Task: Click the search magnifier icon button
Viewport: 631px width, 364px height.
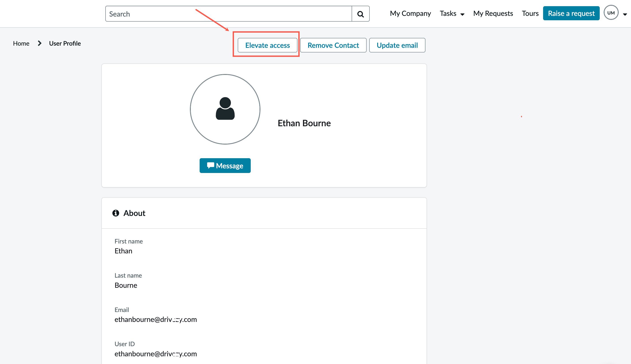Action: click(360, 14)
